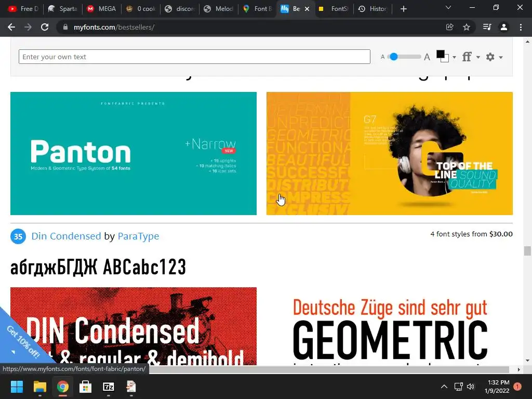
Task: Open the Panton teal banner image
Action: tap(134, 153)
